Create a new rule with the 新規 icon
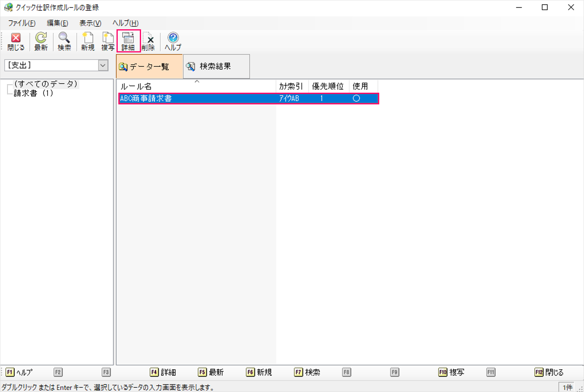The height and width of the screenshot is (392, 584). 88,41
